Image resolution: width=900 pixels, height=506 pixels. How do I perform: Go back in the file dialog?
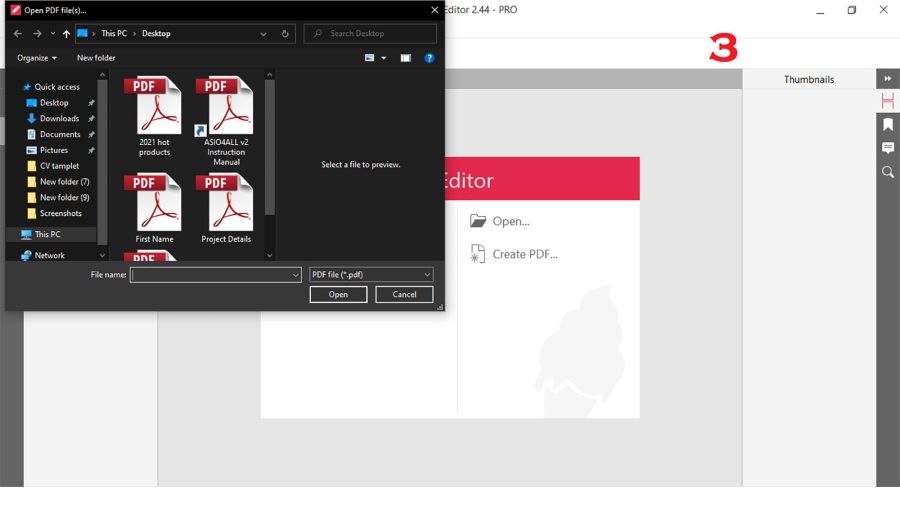(x=18, y=34)
